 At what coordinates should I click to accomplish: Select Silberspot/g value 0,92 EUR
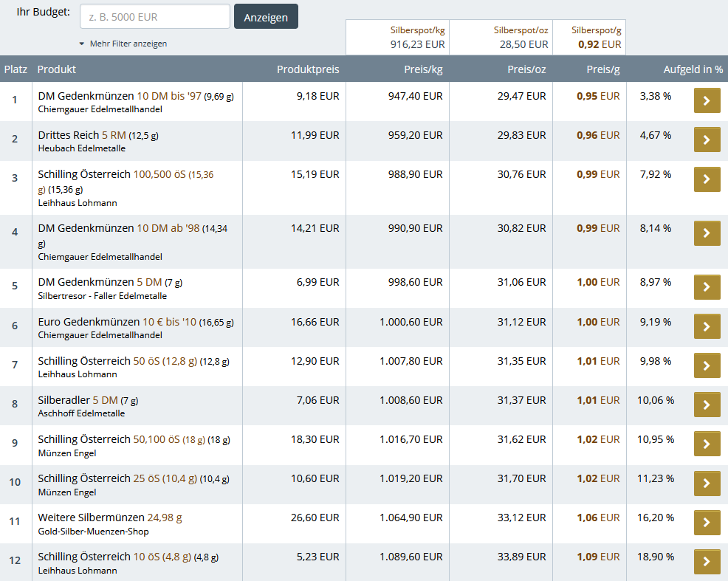(x=600, y=44)
